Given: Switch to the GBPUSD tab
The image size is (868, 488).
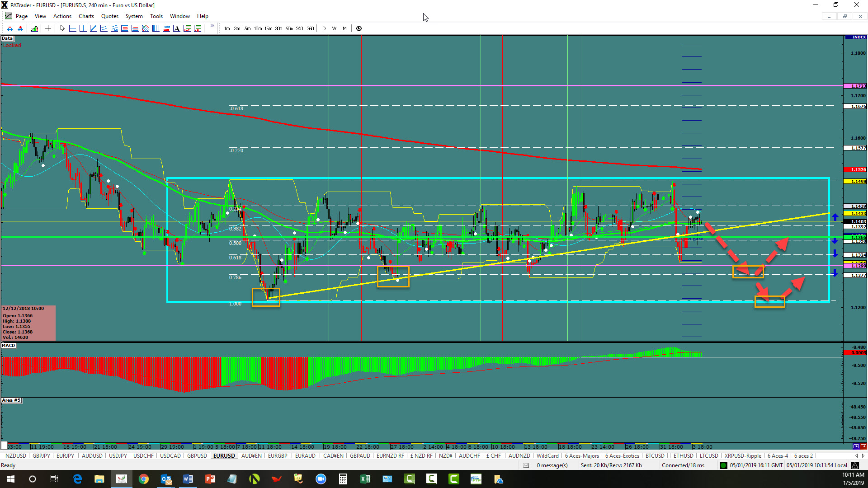Looking at the screenshot, I should click(197, 456).
